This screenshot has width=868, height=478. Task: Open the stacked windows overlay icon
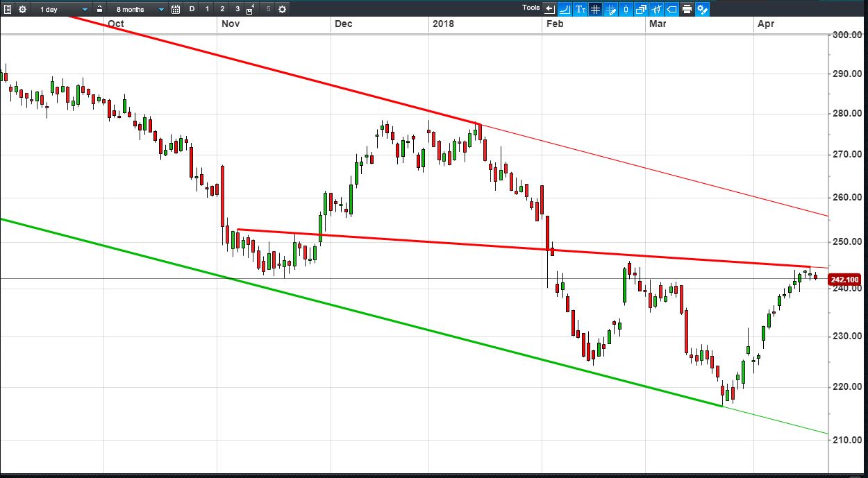[641, 9]
